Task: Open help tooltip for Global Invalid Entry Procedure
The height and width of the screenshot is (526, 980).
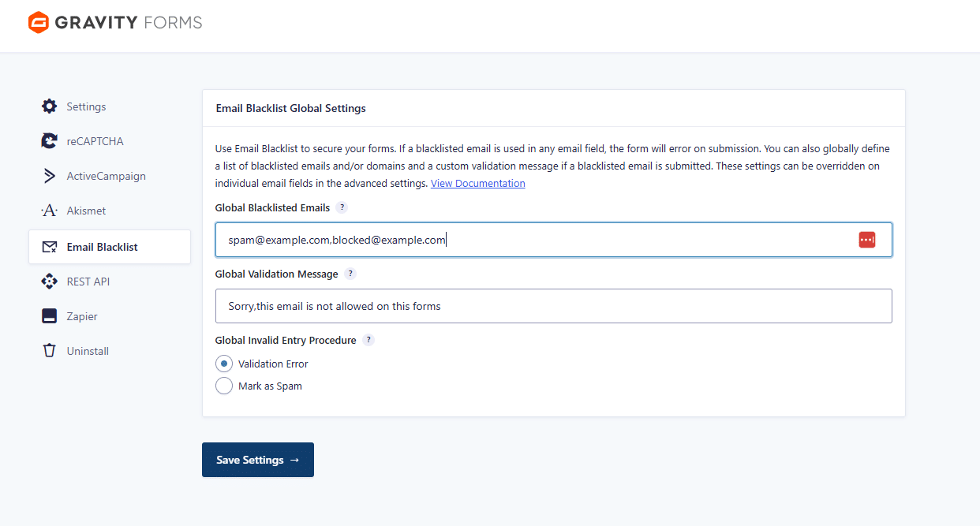Action: tap(368, 340)
